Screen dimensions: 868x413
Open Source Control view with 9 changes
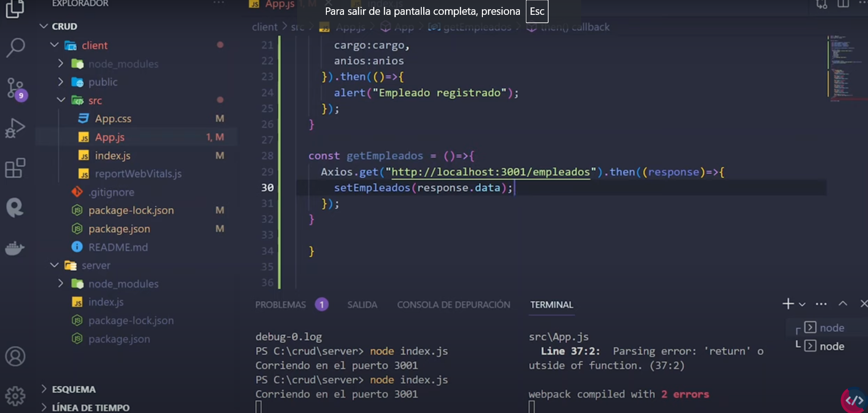15,88
